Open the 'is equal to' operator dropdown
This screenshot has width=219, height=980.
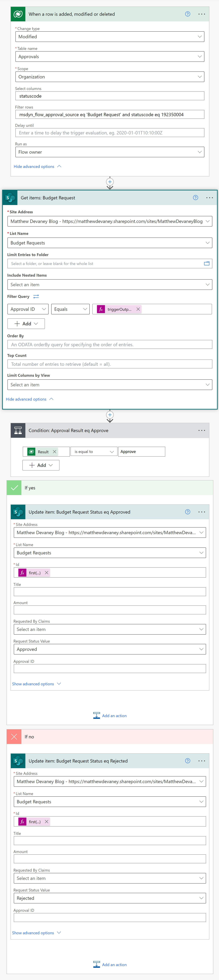[94, 452]
